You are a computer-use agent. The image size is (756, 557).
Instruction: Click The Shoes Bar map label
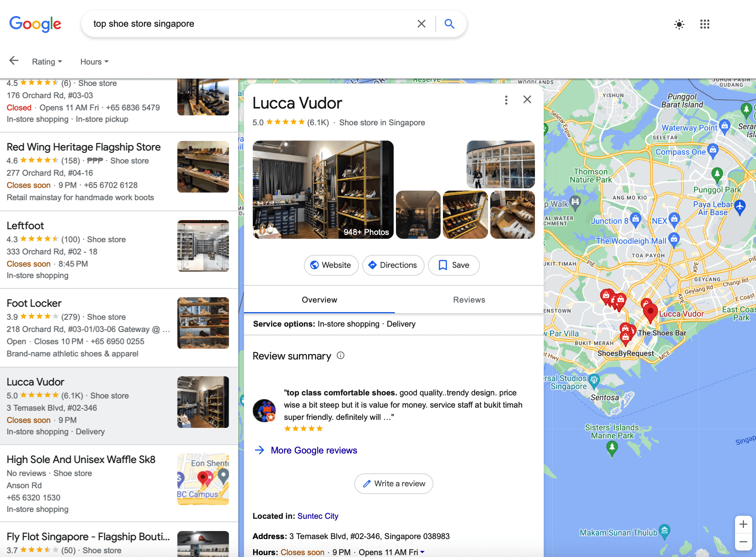tap(662, 333)
